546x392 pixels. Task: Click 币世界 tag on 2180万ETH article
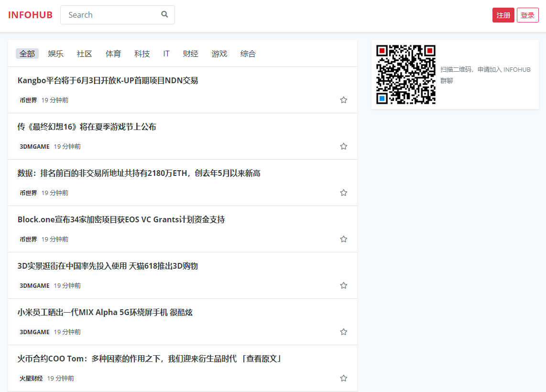click(x=28, y=193)
